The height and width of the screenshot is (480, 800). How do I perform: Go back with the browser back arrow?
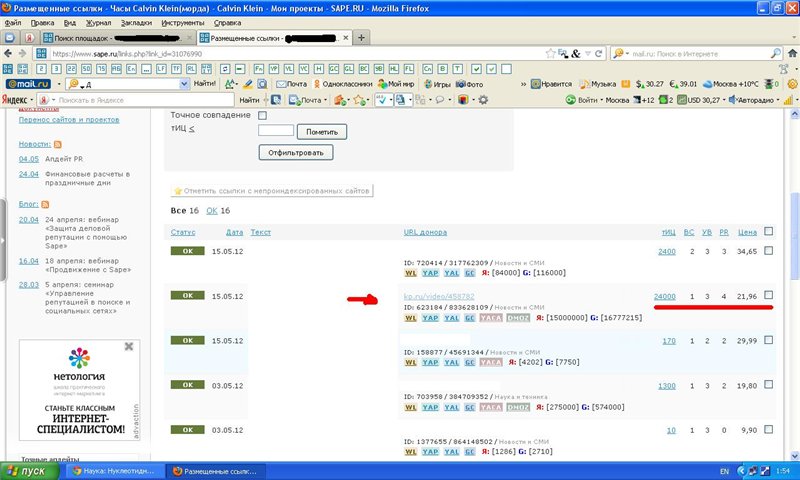(8, 53)
